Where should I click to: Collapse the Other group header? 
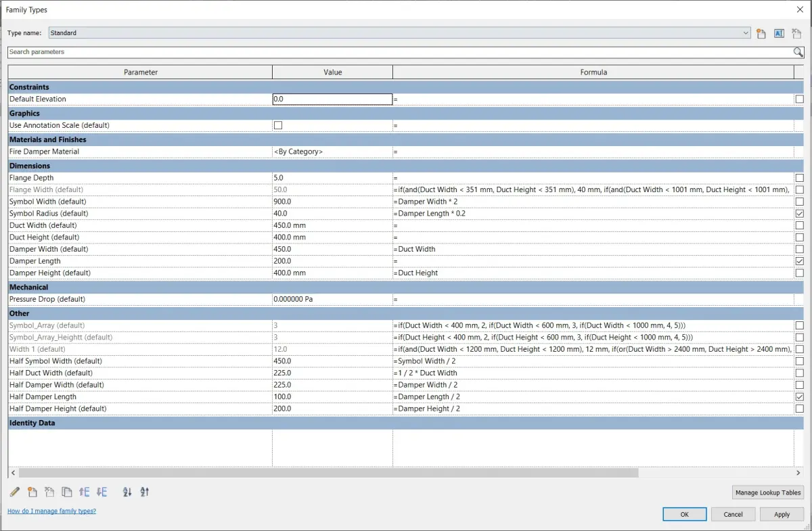(405, 313)
